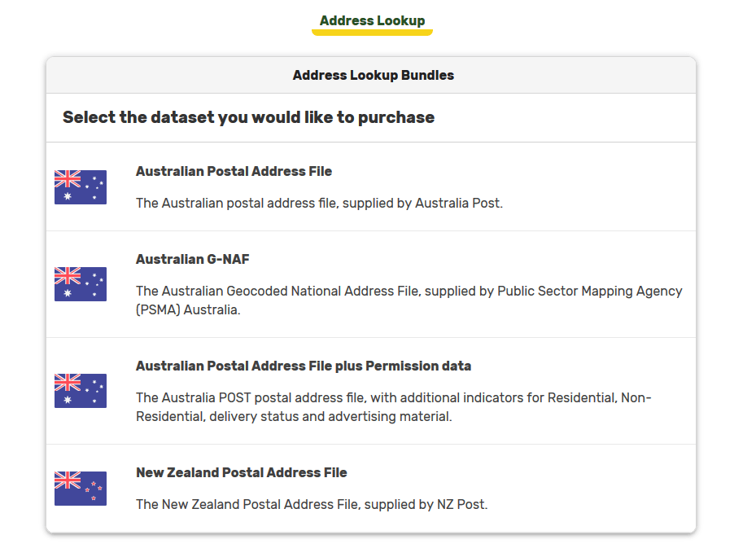
Task: Select the description mentioning Australia Post supply
Action: (319, 204)
